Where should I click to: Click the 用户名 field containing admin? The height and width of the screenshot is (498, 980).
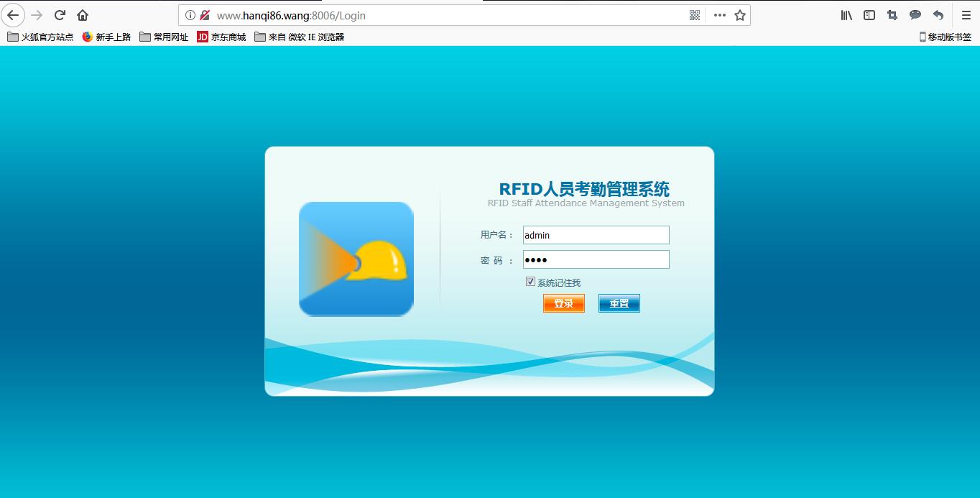(596, 235)
